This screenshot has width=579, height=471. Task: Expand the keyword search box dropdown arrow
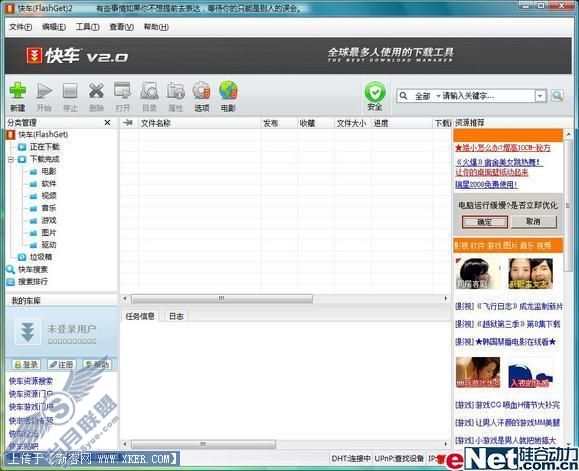540,96
